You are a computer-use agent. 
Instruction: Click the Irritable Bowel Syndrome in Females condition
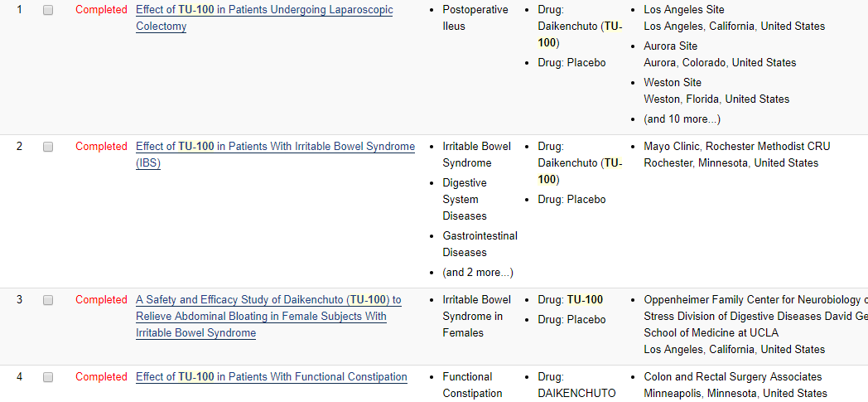pyautogui.click(x=476, y=316)
